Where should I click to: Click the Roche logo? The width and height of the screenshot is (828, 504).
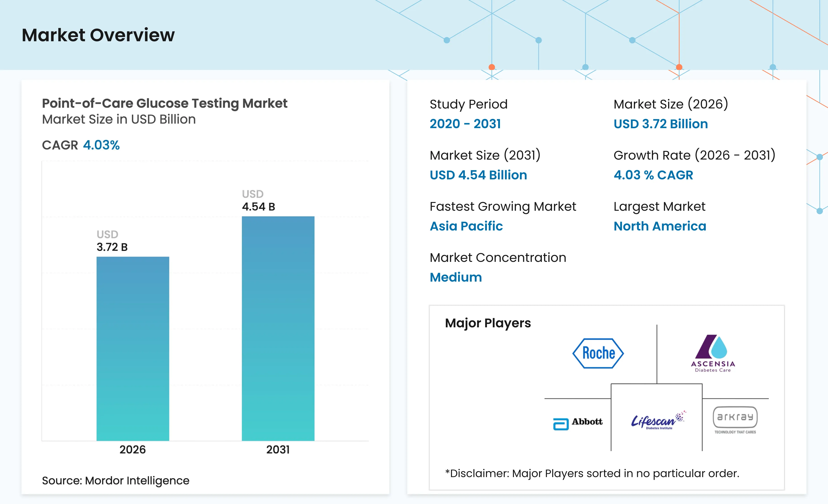point(598,353)
